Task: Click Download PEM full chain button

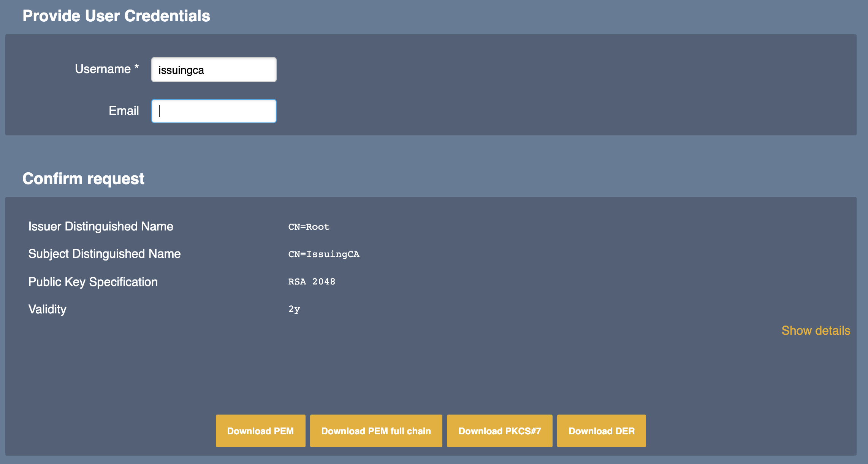Action: [376, 431]
